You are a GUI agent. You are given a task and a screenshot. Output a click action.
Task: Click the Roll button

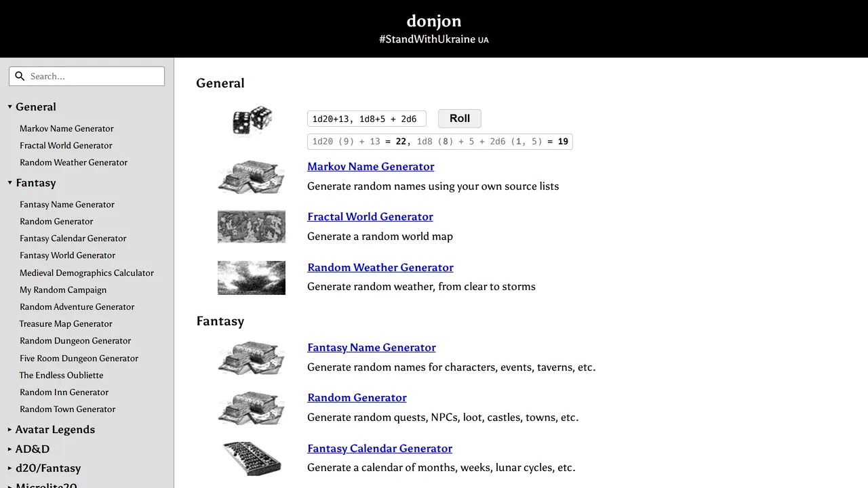[x=460, y=119]
